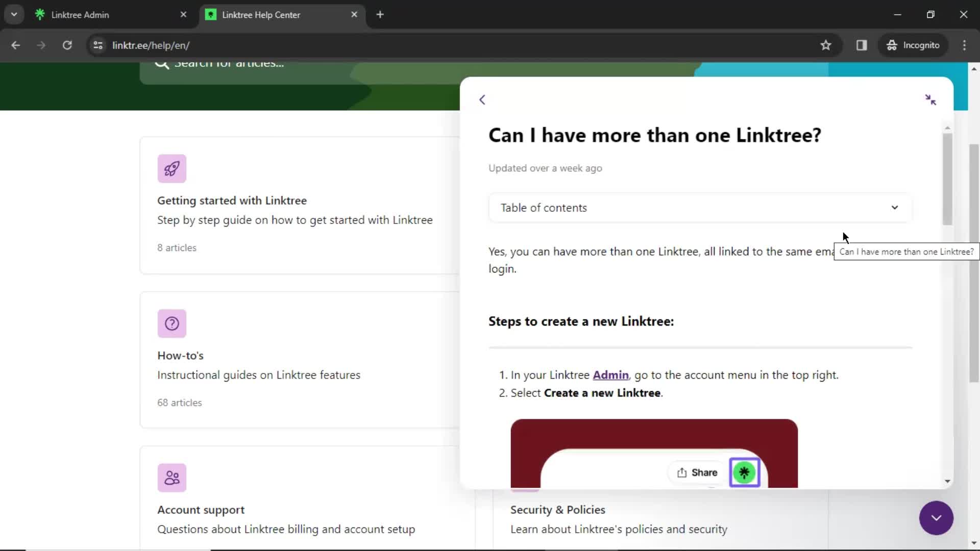This screenshot has width=980, height=551.
Task: Click article panel scroll-down arrow
Action: tap(947, 481)
